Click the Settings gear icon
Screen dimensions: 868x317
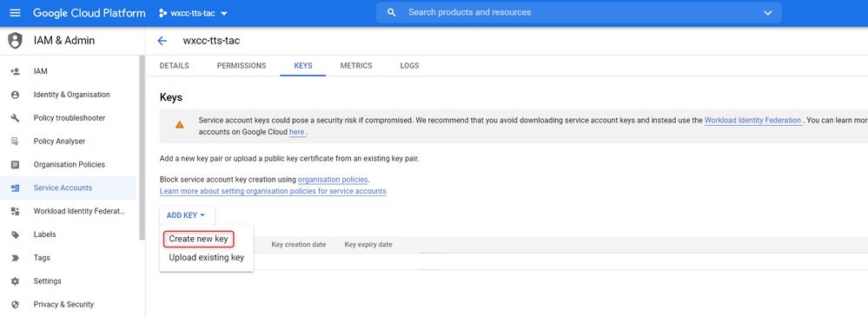15,281
